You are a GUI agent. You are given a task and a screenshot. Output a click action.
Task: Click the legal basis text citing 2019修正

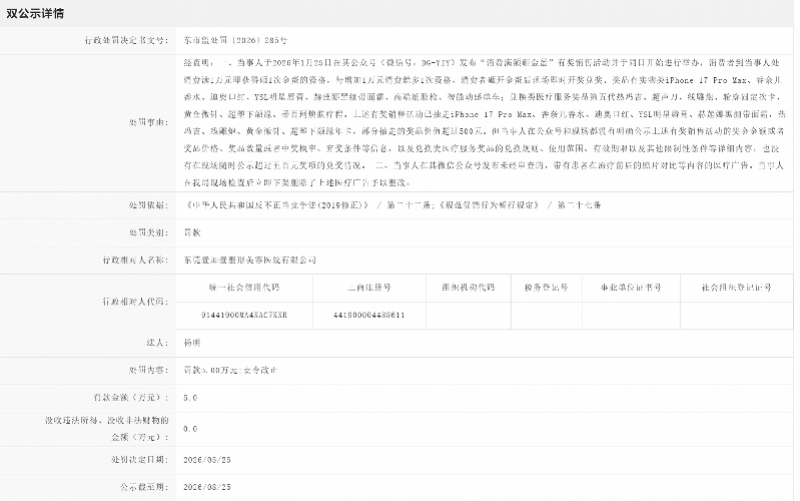392,205
